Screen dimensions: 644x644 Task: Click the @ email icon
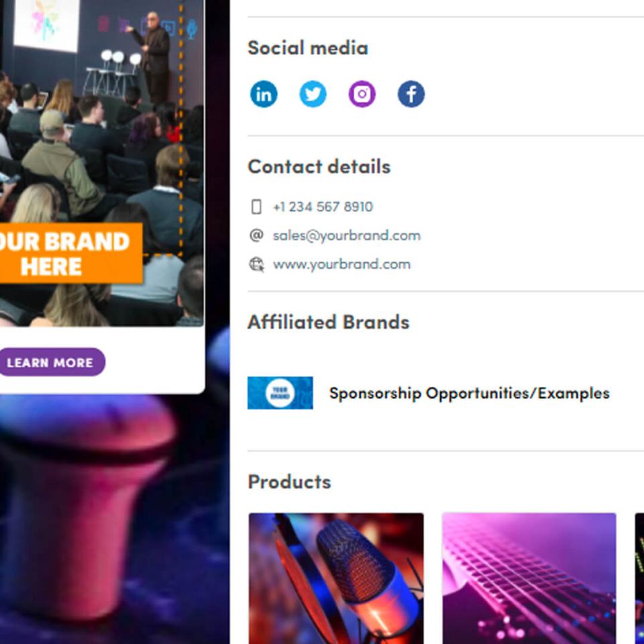257,235
